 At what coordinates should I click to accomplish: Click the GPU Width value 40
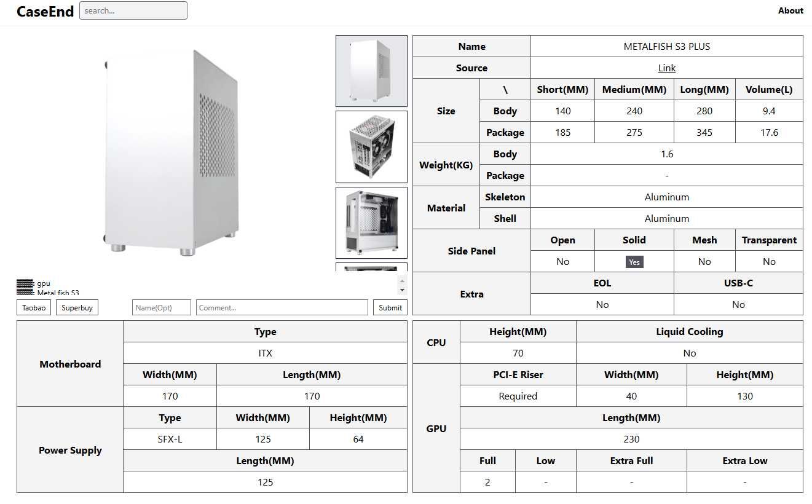(631, 396)
